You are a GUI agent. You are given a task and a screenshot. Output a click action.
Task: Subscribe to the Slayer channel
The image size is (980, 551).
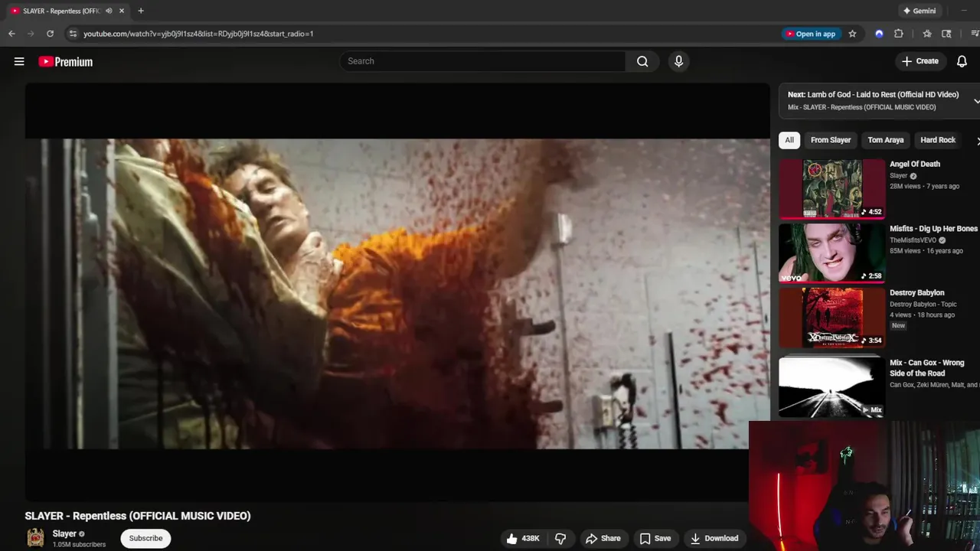coord(145,538)
